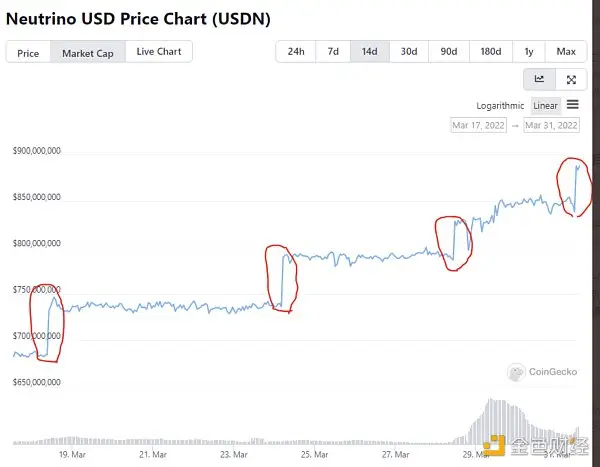Open the chart hamburger menu
The width and height of the screenshot is (600, 467).
point(573,105)
